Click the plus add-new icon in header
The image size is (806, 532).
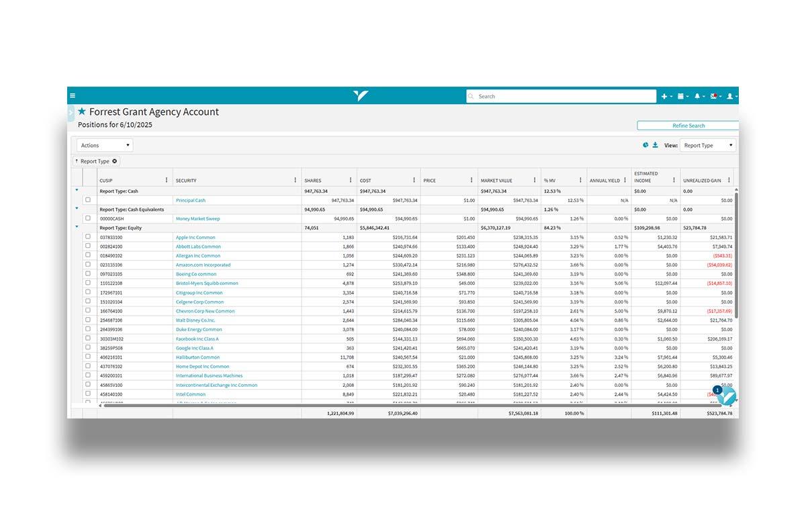666,96
